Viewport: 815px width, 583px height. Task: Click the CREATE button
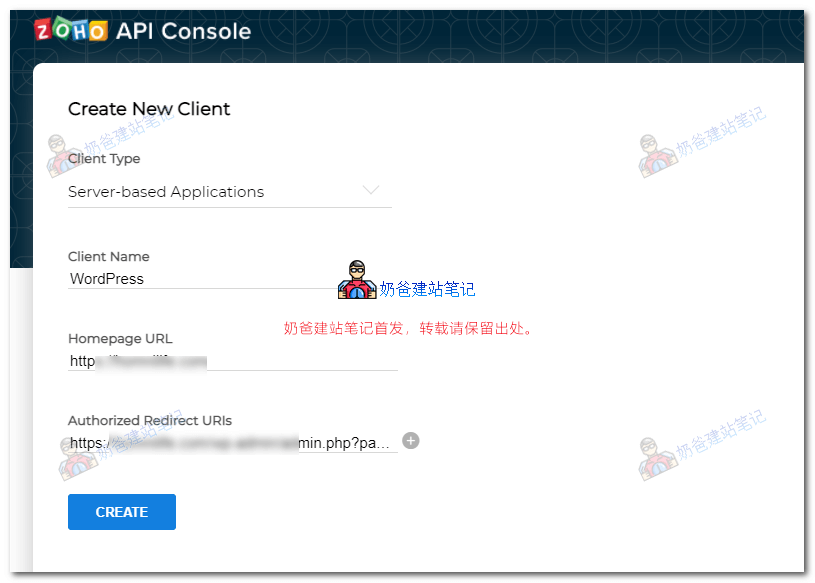[122, 512]
